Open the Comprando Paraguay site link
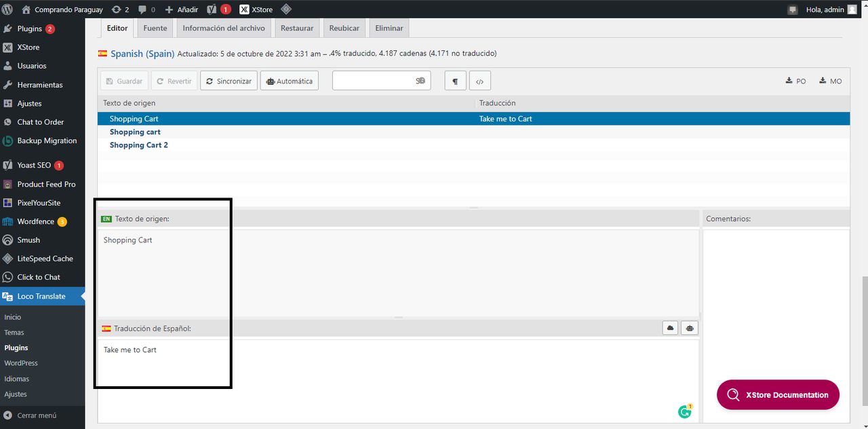868x429 pixels. (x=62, y=10)
